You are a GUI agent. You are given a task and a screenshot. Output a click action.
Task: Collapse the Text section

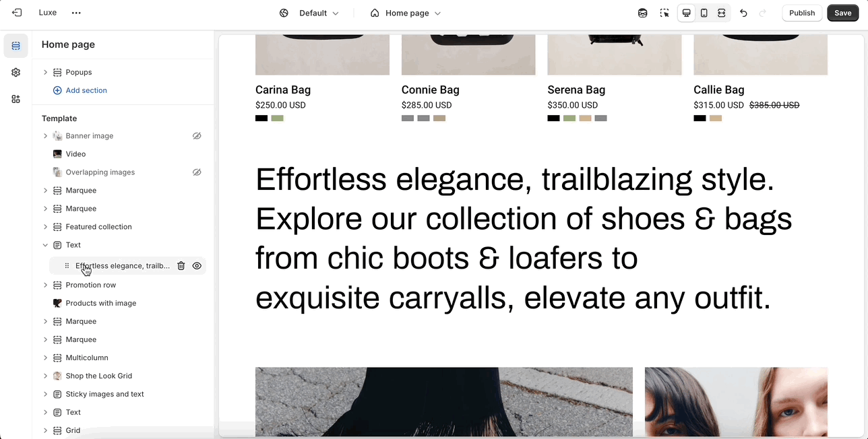point(45,245)
